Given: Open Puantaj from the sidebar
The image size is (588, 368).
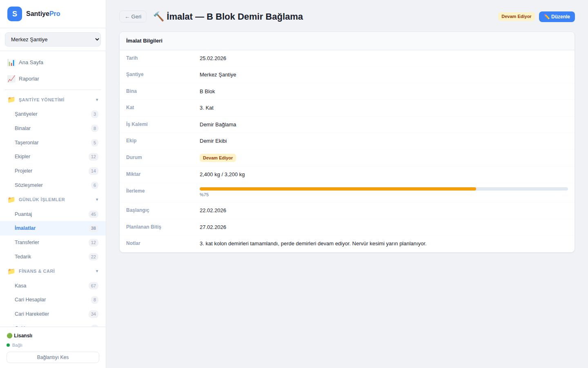Looking at the screenshot, I should (x=23, y=214).
